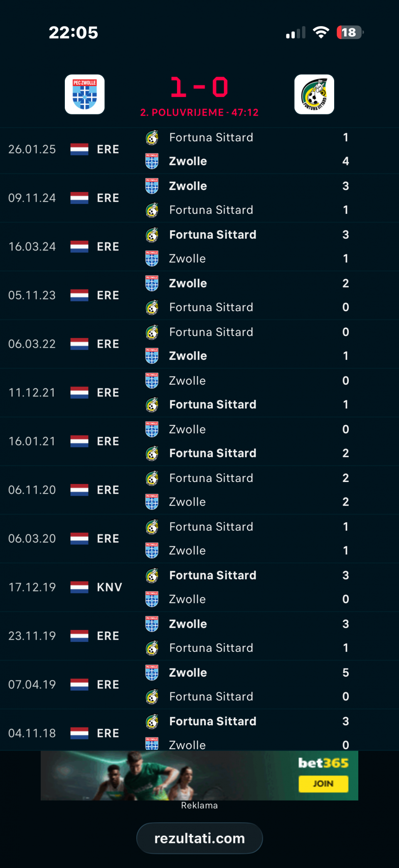
Task: Tap the ERE league label for 06.11.20
Action: click(x=108, y=490)
